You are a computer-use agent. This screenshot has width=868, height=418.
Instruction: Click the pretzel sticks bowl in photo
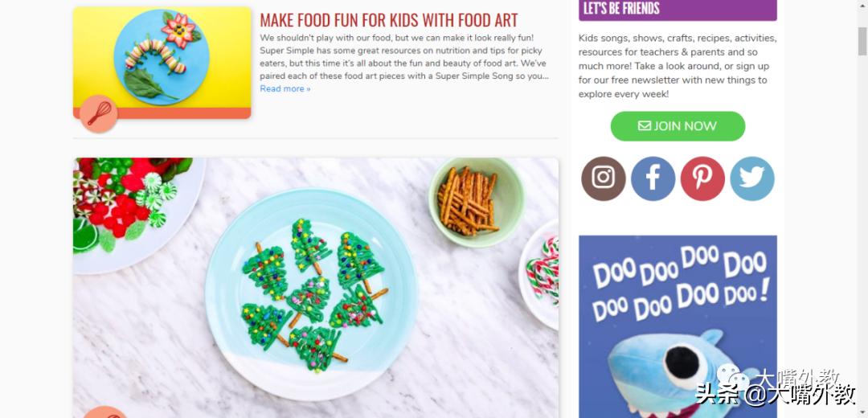point(477,202)
